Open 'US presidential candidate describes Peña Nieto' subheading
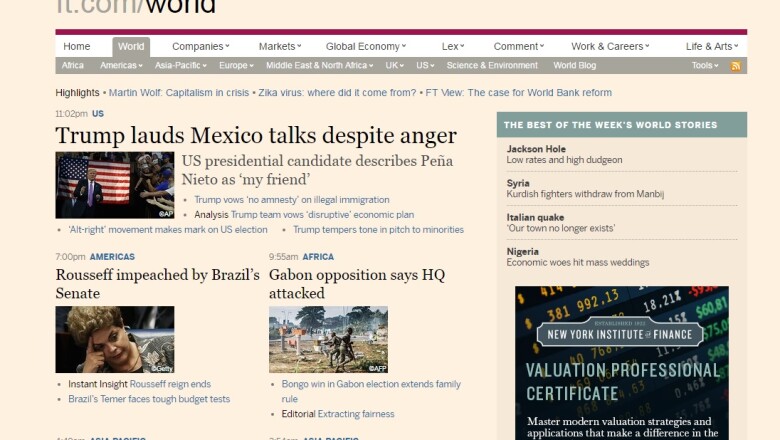Screen dimensions: 780x440 (317, 170)
